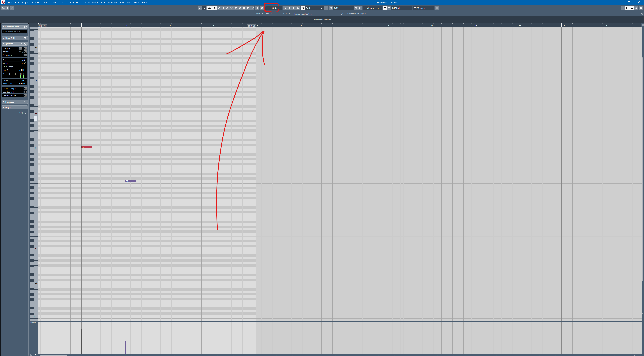
Task: Expand the Length section
Action: click(x=3, y=107)
